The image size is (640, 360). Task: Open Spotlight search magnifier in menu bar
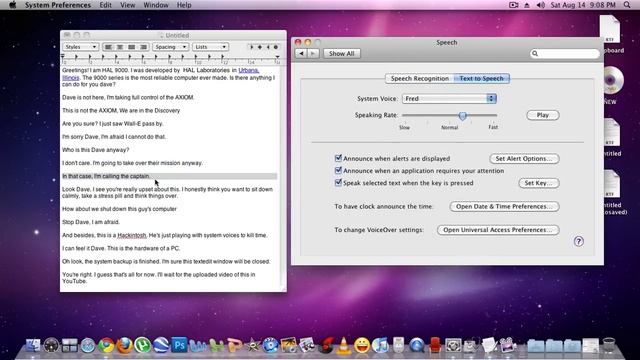627,5
